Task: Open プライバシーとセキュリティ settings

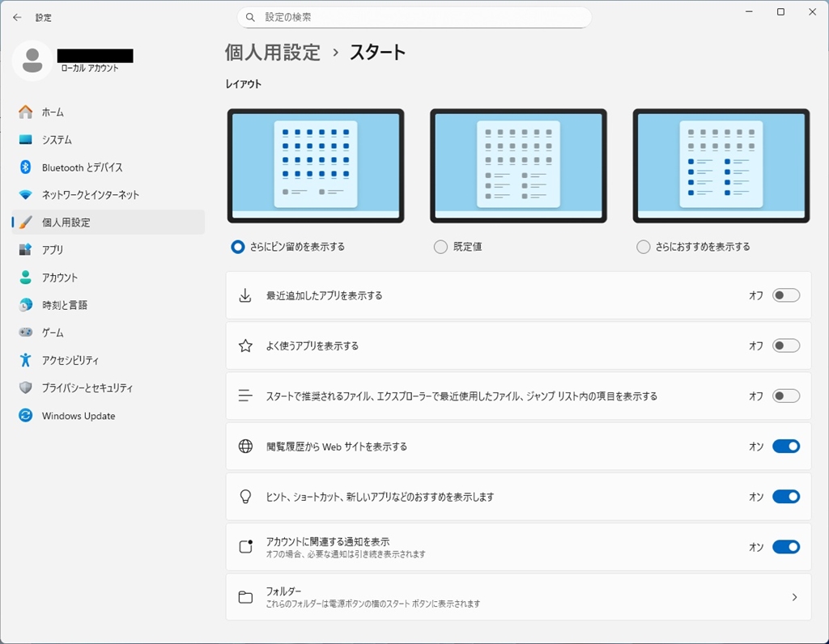Action: click(108, 388)
